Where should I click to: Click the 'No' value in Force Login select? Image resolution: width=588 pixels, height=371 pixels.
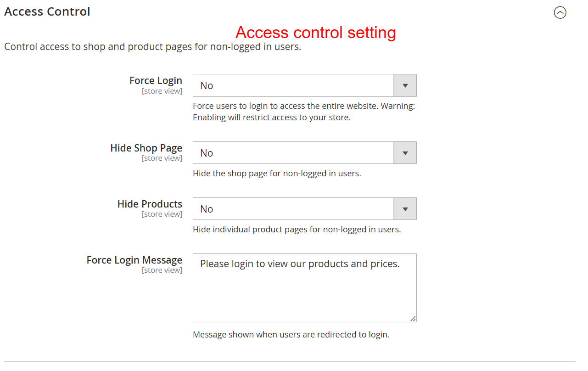point(207,86)
